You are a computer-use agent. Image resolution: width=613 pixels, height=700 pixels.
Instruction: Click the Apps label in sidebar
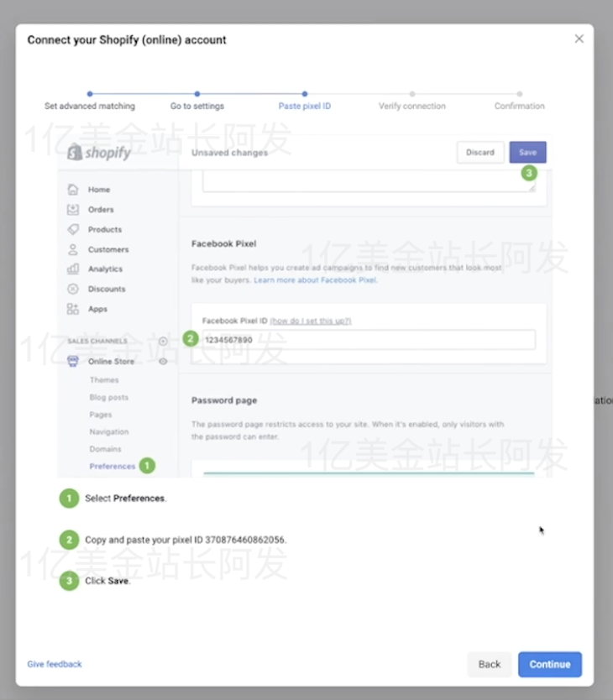click(x=97, y=309)
